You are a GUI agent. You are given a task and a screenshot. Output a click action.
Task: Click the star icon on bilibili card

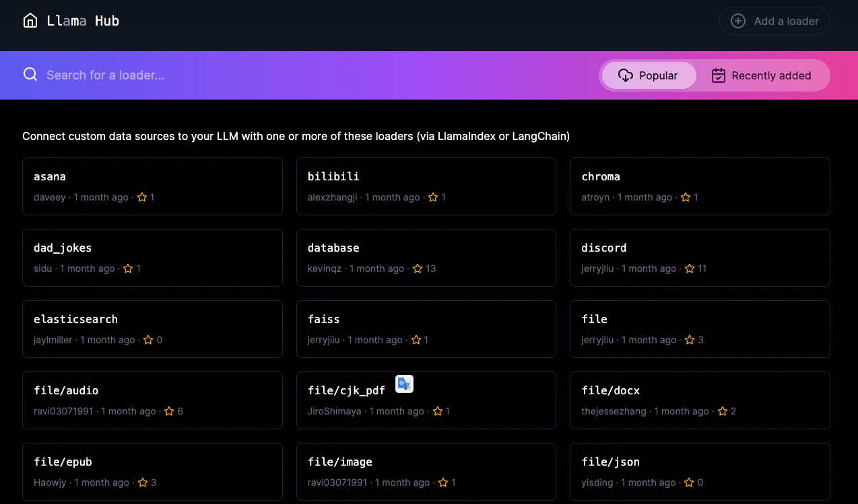click(x=433, y=197)
